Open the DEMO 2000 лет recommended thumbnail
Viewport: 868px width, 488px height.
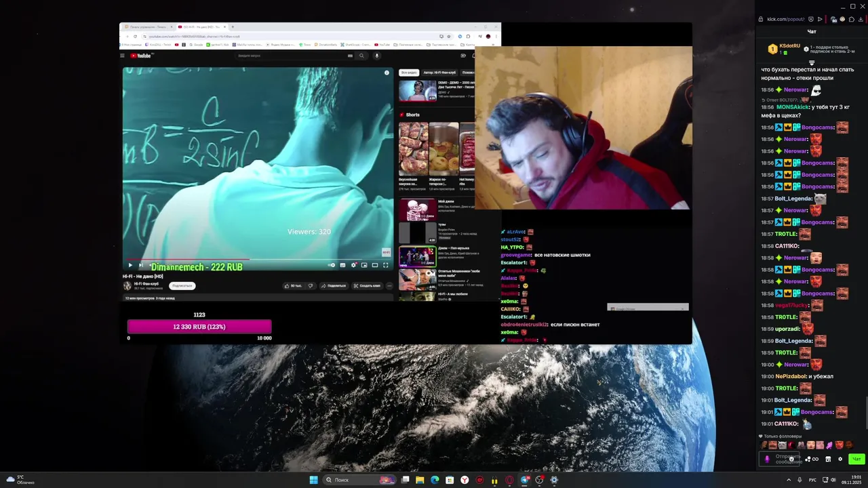pyautogui.click(x=417, y=91)
